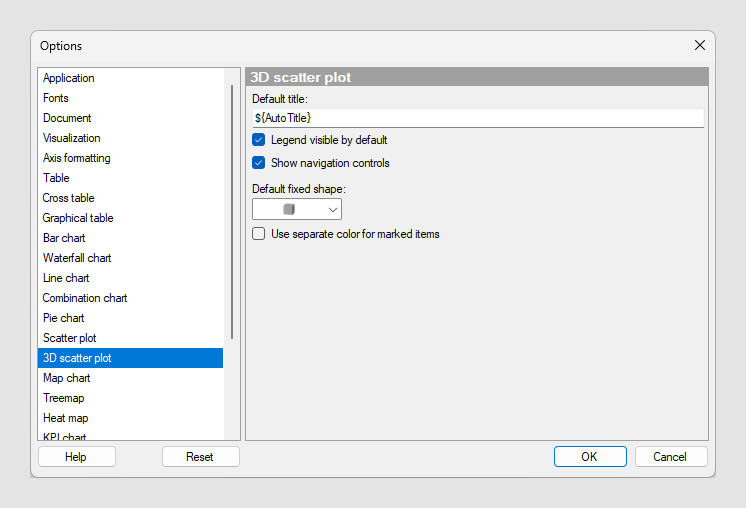Viewport: 746px width, 508px height.
Task: Click the Cancel button
Action: tap(671, 457)
